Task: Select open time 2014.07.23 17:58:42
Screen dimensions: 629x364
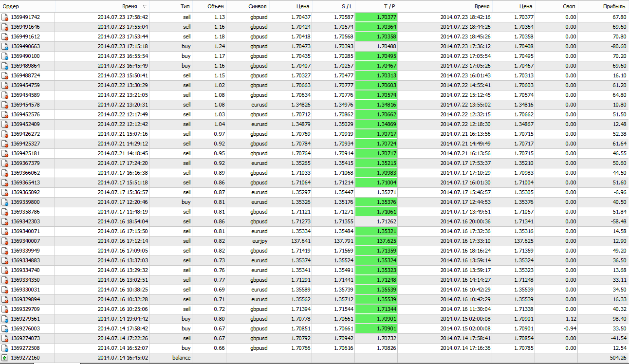Action: pyautogui.click(x=123, y=17)
